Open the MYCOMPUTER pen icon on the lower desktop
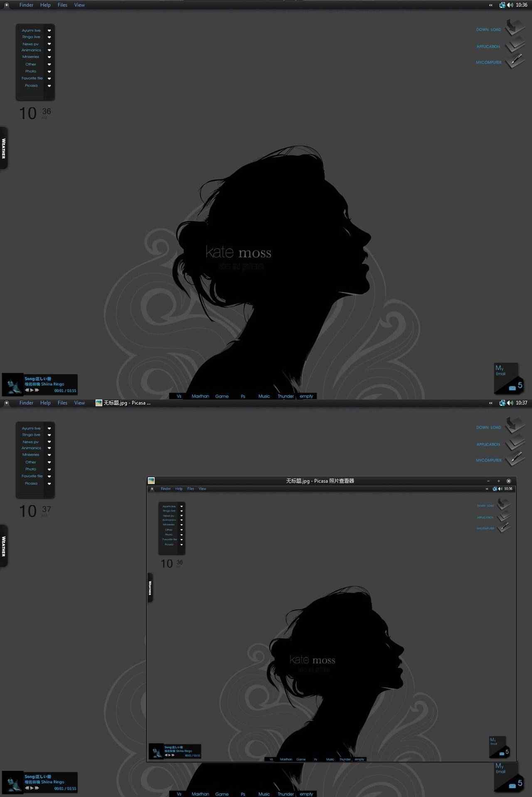Screen dimensions: 532x797 click(515, 459)
